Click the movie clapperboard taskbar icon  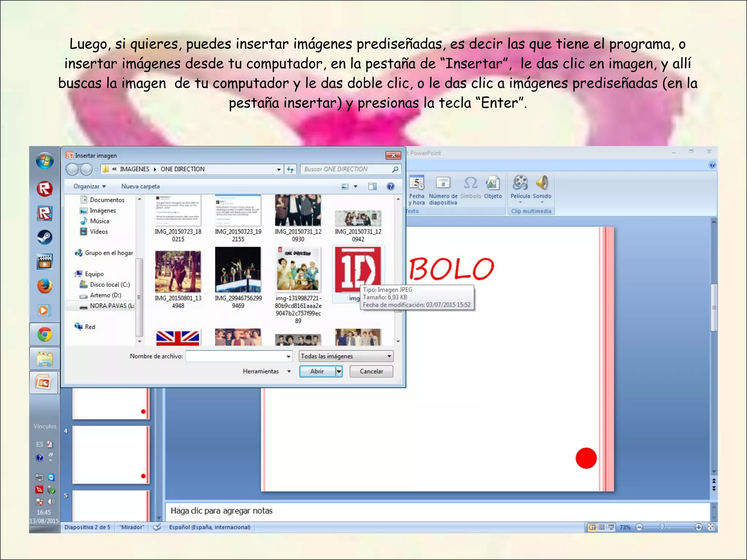pos(44,261)
